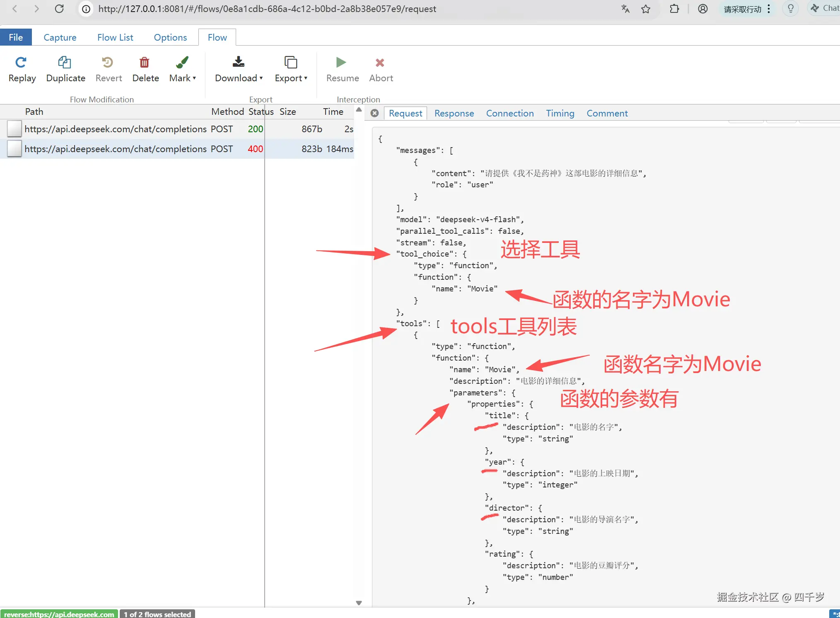Open the Download dropdown
The width and height of the screenshot is (840, 618).
coord(239,69)
